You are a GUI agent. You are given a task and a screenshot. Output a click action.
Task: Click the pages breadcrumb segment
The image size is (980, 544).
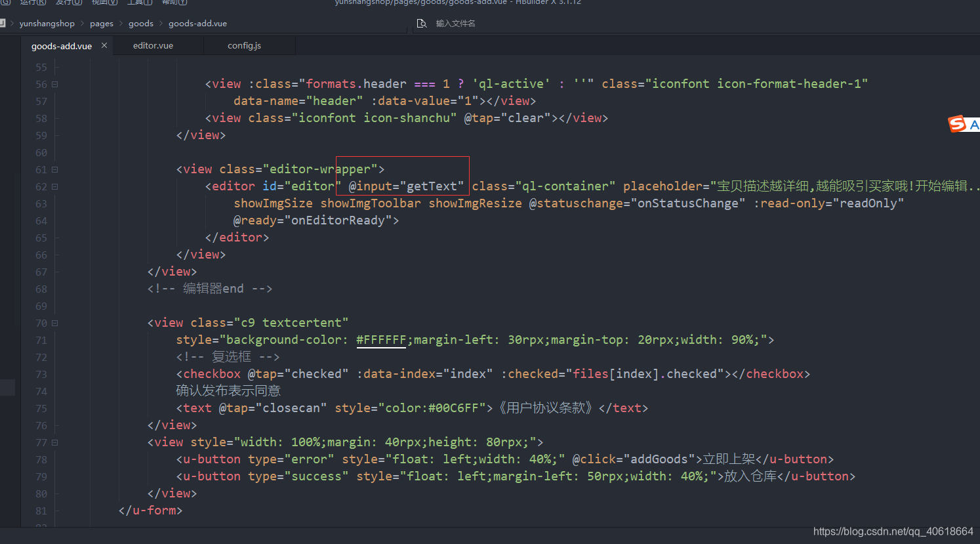pos(102,24)
